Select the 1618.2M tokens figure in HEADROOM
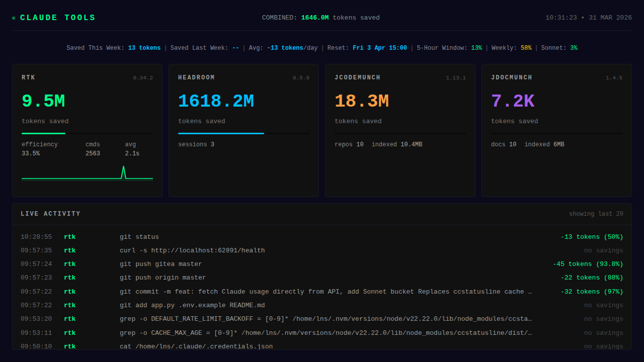This screenshot has width=644, height=362. (x=216, y=102)
